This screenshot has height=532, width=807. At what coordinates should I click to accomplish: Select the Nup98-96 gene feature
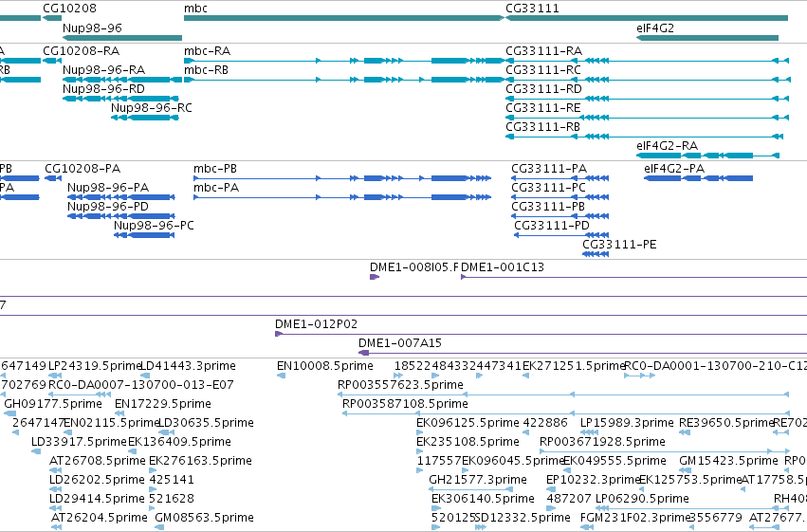point(122,38)
